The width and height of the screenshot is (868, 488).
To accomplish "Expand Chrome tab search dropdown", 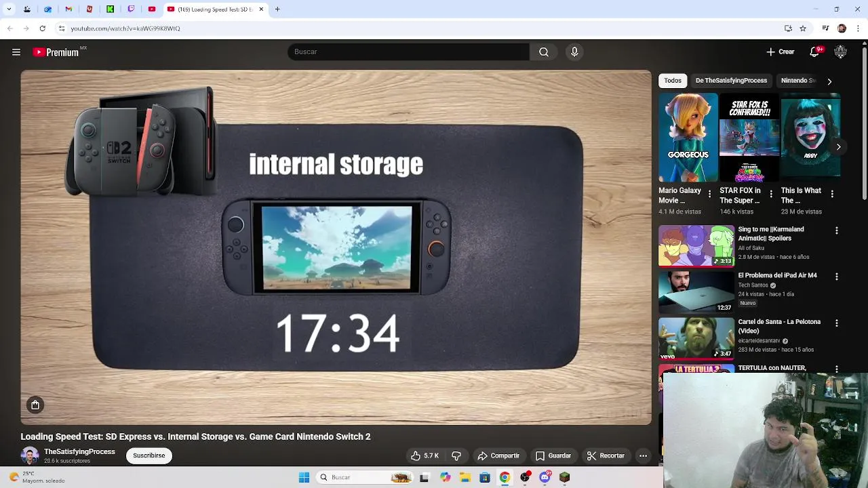I will point(9,9).
